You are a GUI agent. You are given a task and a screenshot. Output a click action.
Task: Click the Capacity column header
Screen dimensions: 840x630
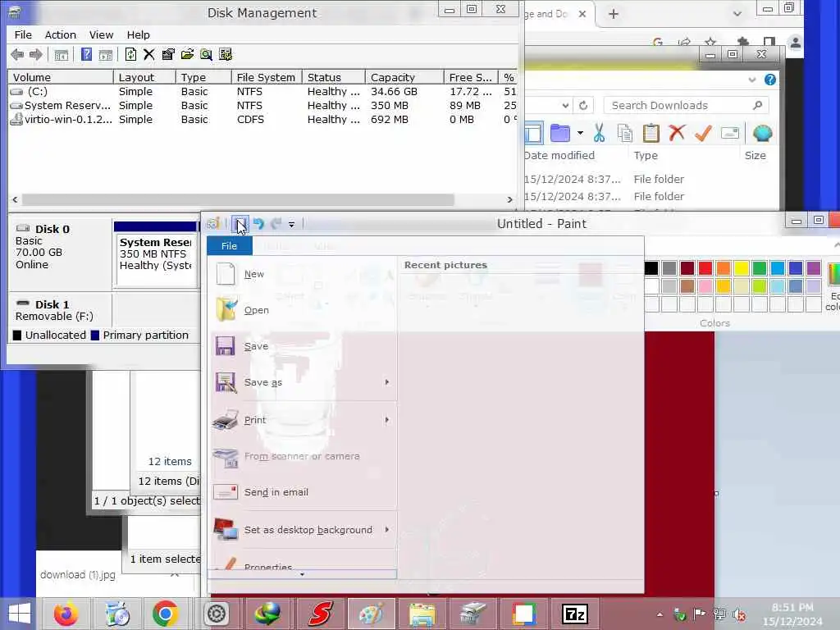click(404, 77)
